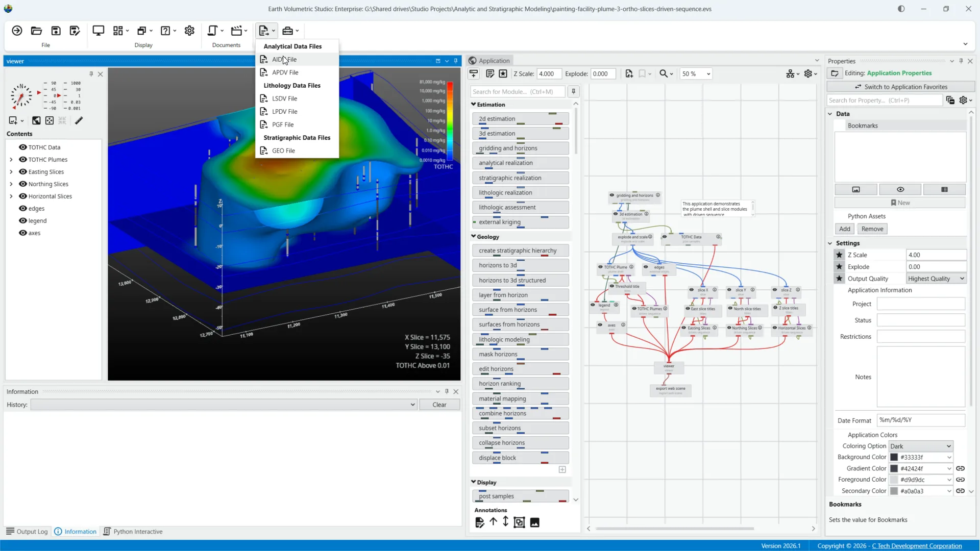980x551 pixels.
Task: Click the measuring ruler tool in viewer
Action: (79, 120)
